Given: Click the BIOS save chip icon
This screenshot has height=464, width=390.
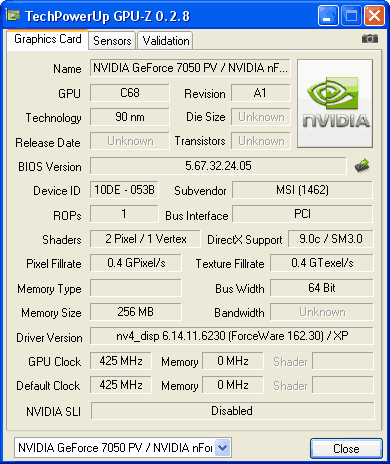Looking at the screenshot, I should [x=362, y=165].
